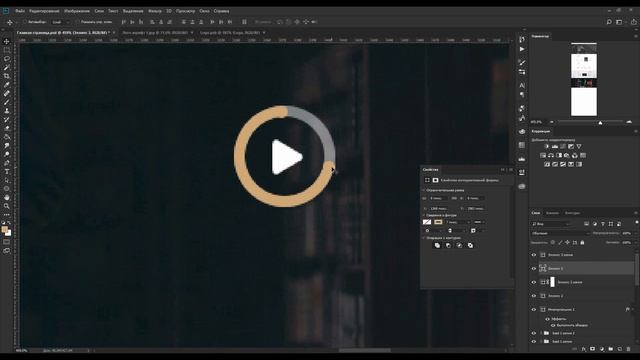Click the Navigator document thumbnail
Screen dimensions: 640x360
coord(584,79)
